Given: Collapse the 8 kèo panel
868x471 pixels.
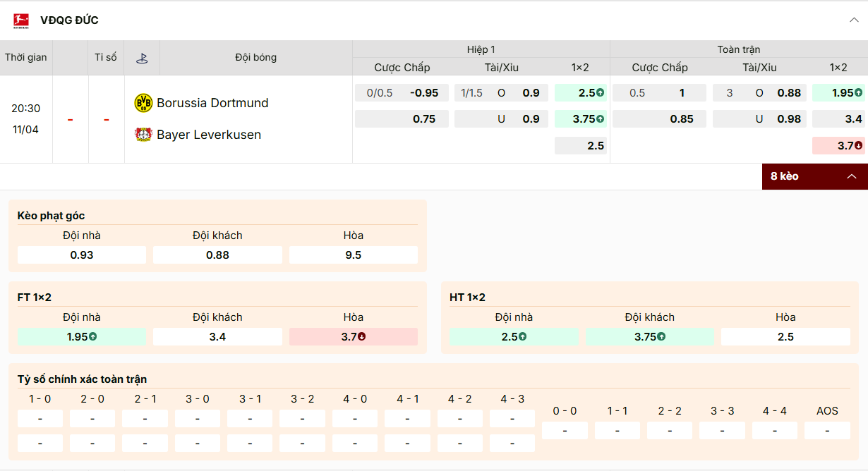Looking at the screenshot, I should pyautogui.click(x=851, y=176).
